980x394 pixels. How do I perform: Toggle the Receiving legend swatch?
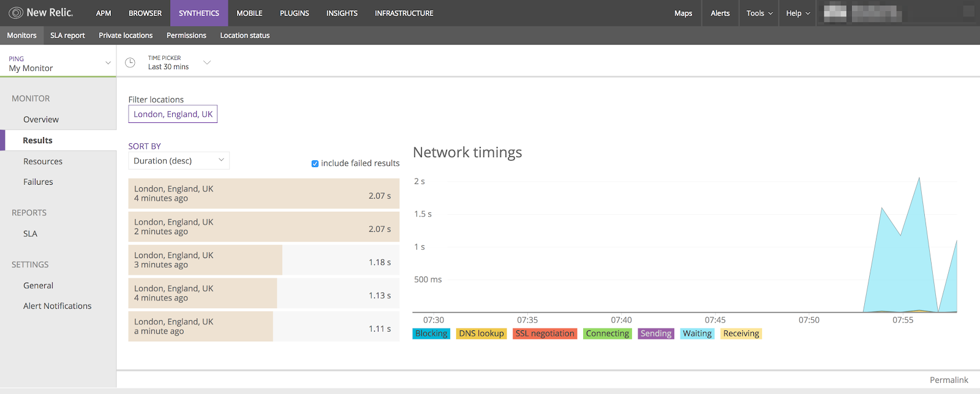[x=741, y=333]
